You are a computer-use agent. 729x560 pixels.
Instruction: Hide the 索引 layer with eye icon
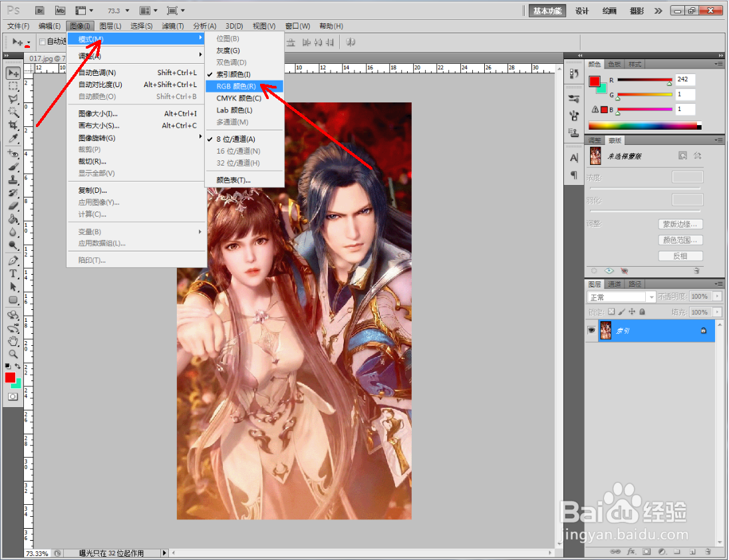tap(591, 331)
